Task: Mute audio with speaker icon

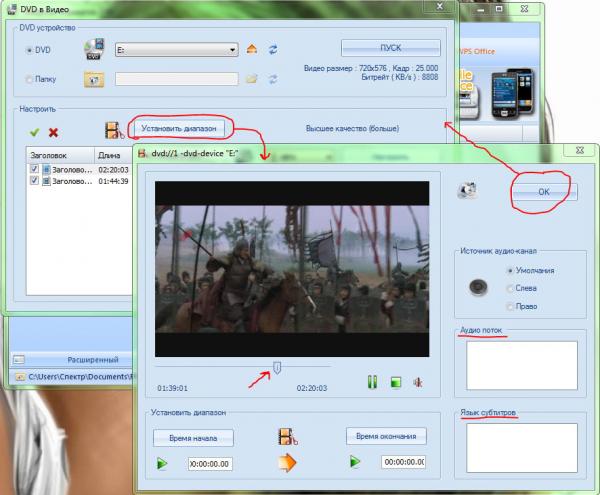Action: coord(418,382)
